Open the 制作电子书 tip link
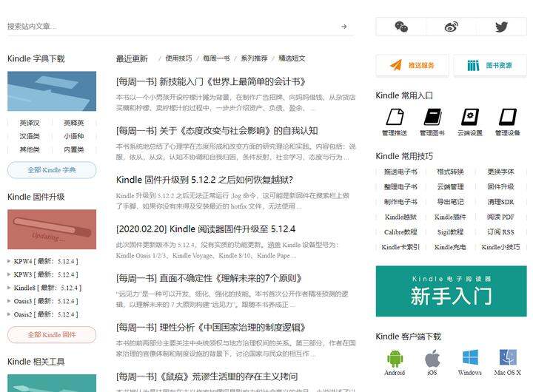The image size is (533, 392). pyautogui.click(x=400, y=202)
